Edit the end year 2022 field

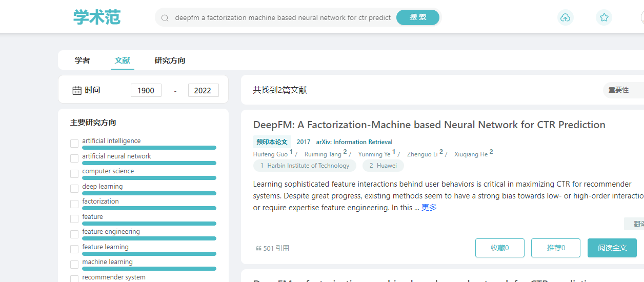coord(204,90)
